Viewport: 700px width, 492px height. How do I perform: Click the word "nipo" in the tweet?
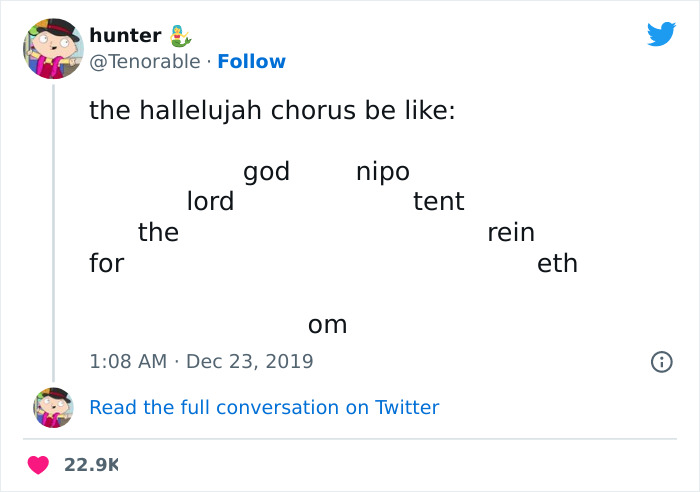pos(383,172)
